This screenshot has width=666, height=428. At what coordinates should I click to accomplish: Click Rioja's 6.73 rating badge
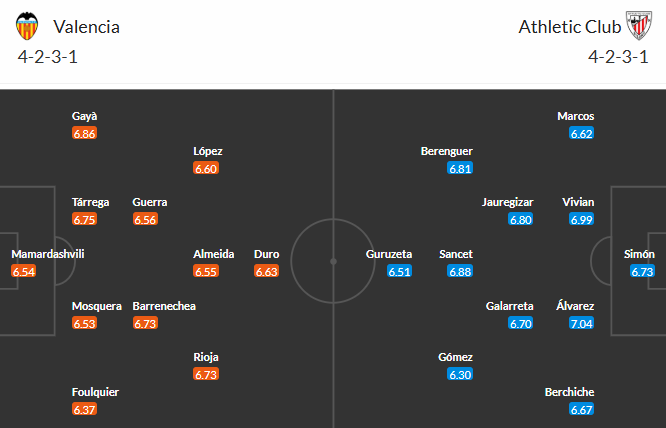[206, 374]
